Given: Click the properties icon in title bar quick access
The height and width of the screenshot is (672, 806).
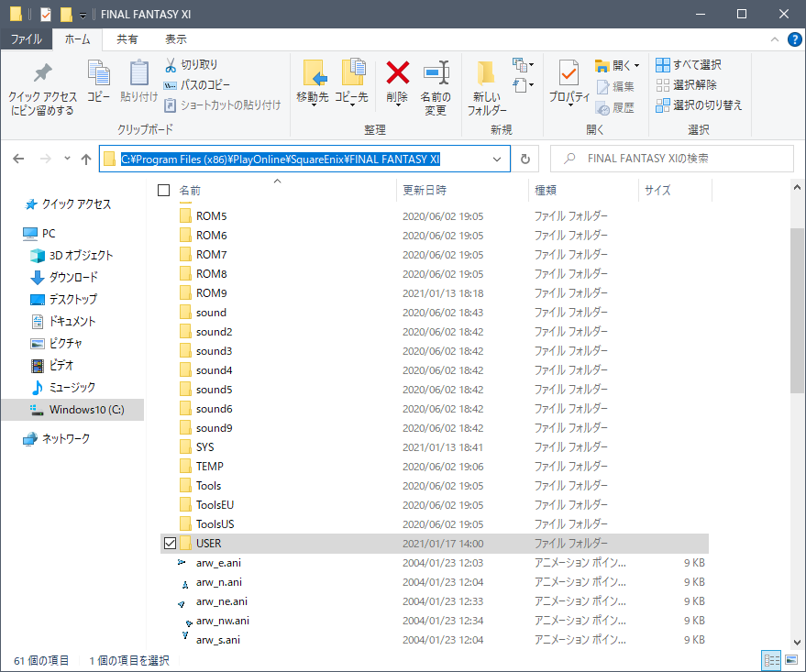Looking at the screenshot, I should (46, 15).
